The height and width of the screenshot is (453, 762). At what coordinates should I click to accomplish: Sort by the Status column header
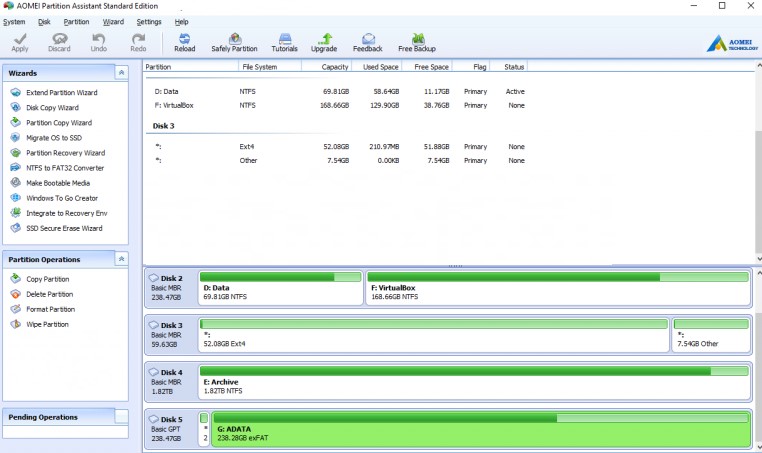[x=508, y=67]
